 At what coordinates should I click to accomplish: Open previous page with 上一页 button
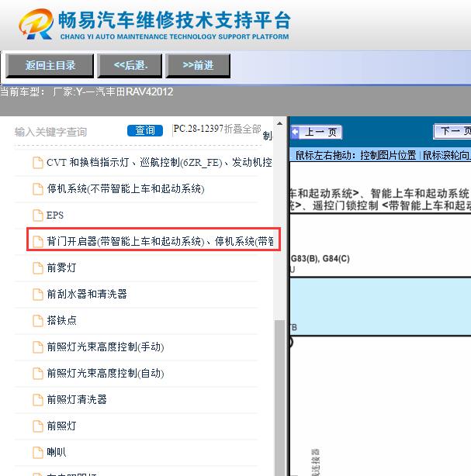coord(317,132)
